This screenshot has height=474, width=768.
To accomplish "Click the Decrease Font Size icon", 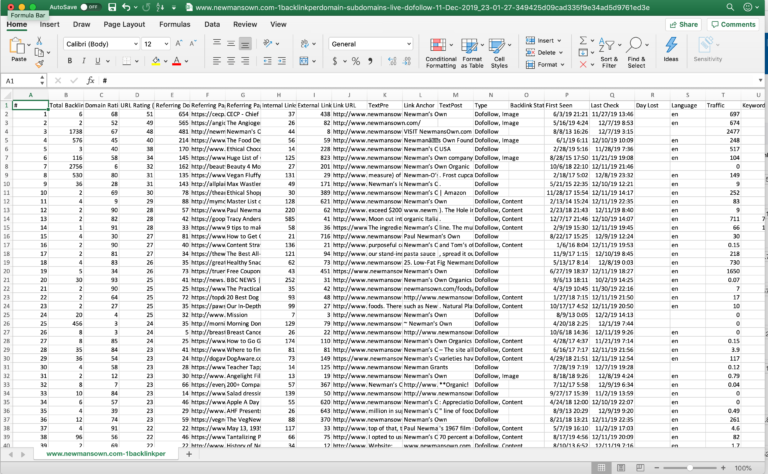I will 193,44.
